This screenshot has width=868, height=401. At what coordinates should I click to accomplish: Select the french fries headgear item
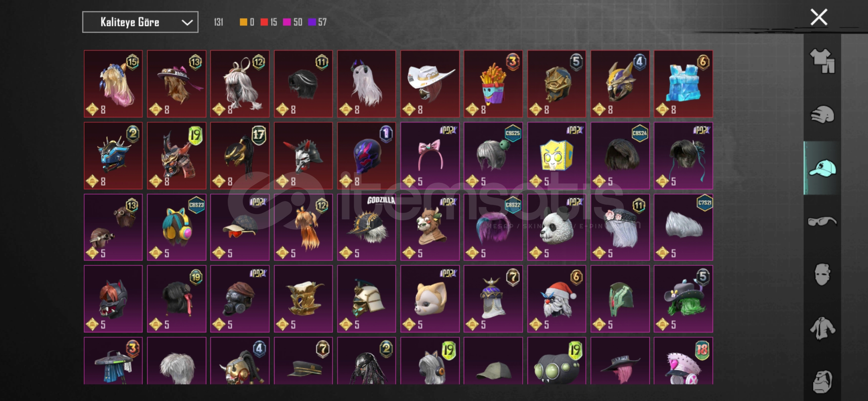tap(493, 84)
